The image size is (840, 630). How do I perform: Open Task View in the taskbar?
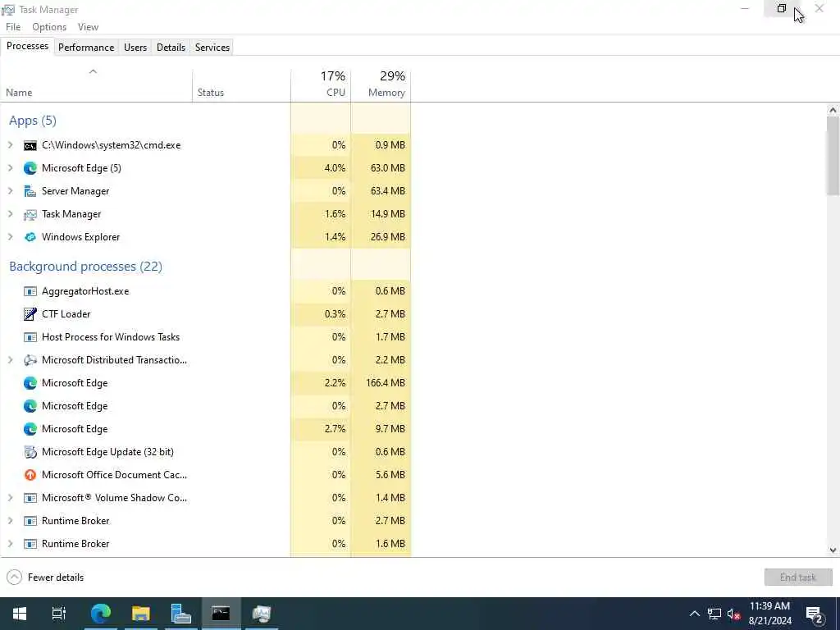pyautogui.click(x=58, y=614)
